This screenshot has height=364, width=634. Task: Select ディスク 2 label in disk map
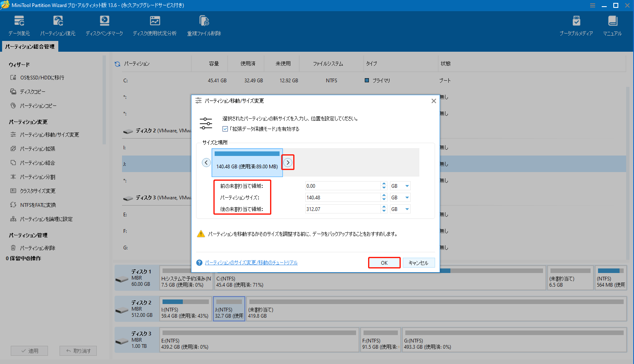pos(141,303)
